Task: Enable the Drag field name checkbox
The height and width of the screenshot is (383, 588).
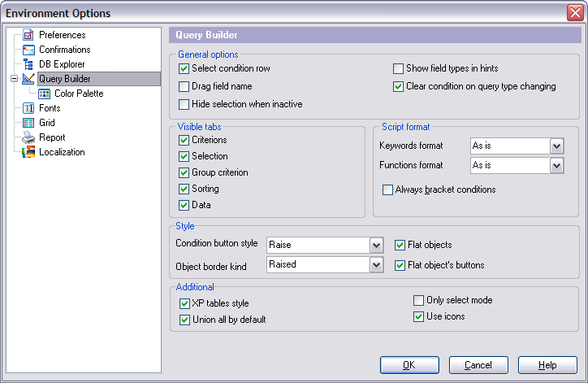Action: point(184,86)
